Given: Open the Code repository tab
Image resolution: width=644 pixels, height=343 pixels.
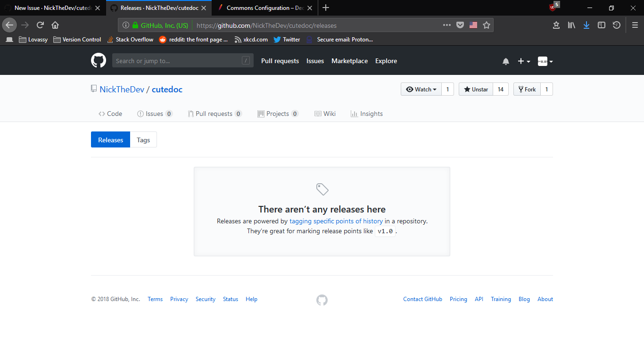Looking at the screenshot, I should 110,114.
